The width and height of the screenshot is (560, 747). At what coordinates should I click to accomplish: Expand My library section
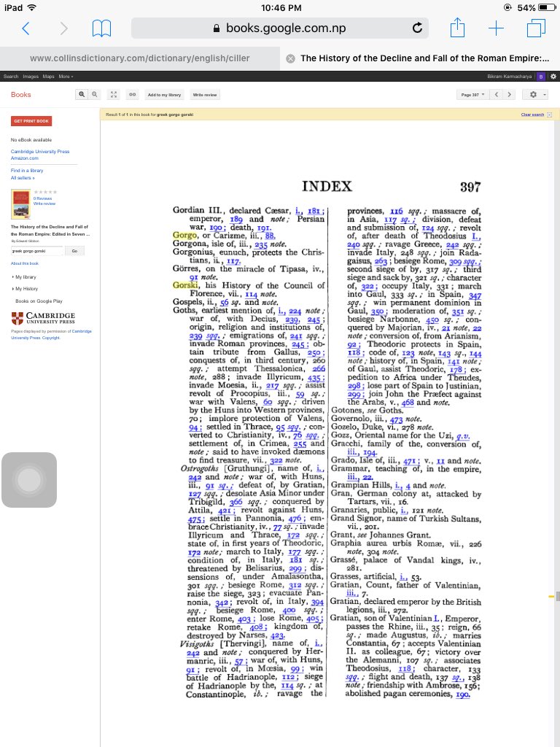25,276
